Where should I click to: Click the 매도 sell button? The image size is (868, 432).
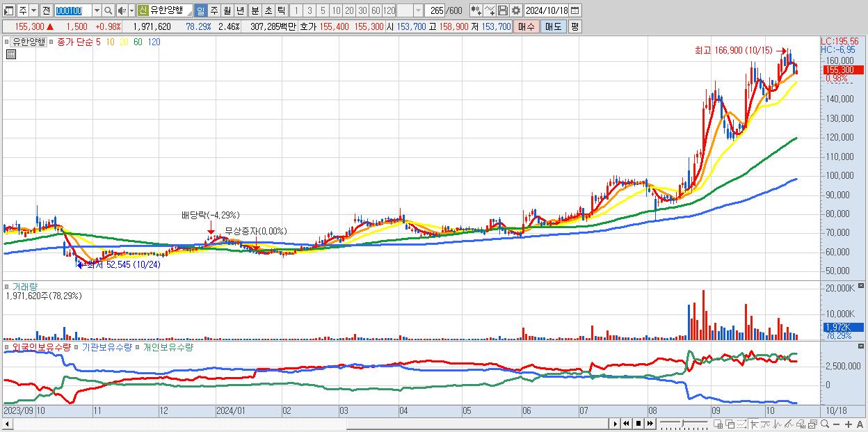pos(554,26)
